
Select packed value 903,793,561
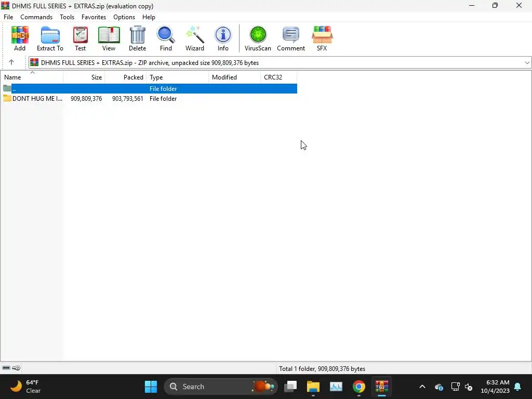pos(128,99)
